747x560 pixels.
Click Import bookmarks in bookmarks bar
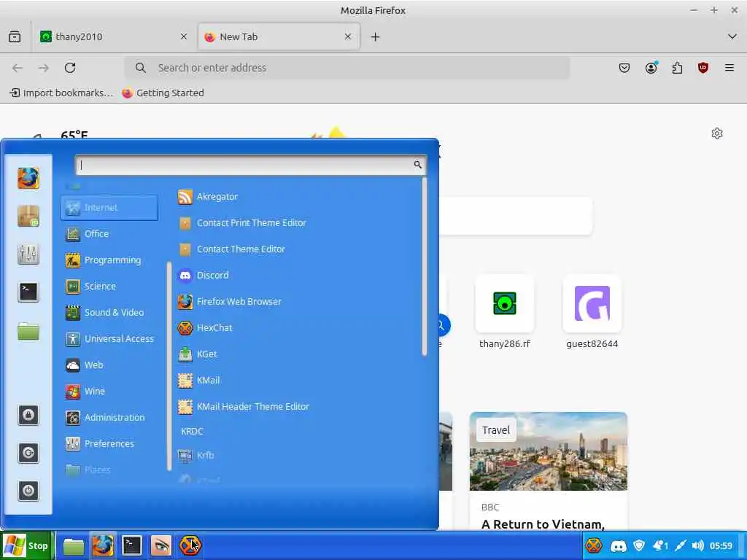61,93
